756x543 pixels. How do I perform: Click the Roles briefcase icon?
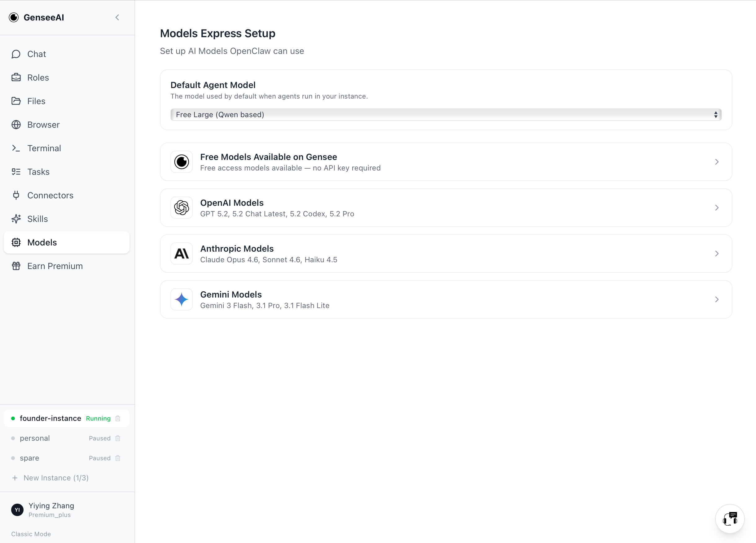(x=16, y=77)
